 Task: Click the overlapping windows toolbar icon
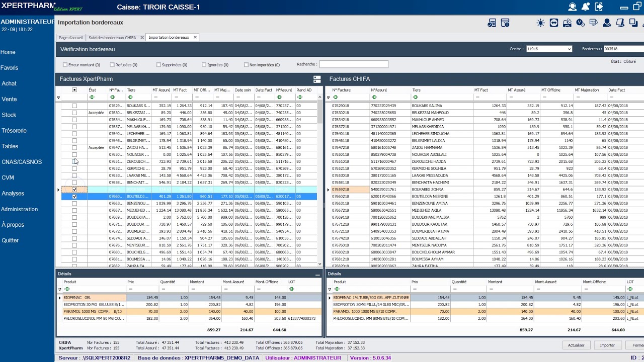click(x=633, y=23)
